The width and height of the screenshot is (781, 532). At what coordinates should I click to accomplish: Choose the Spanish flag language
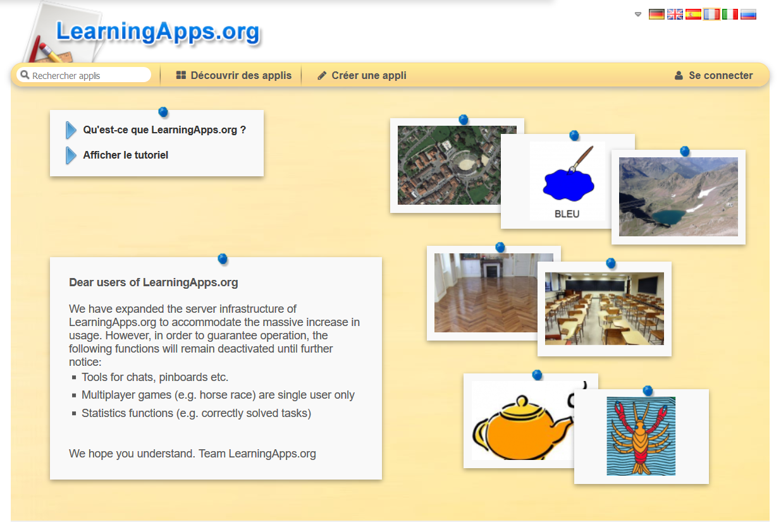point(693,15)
